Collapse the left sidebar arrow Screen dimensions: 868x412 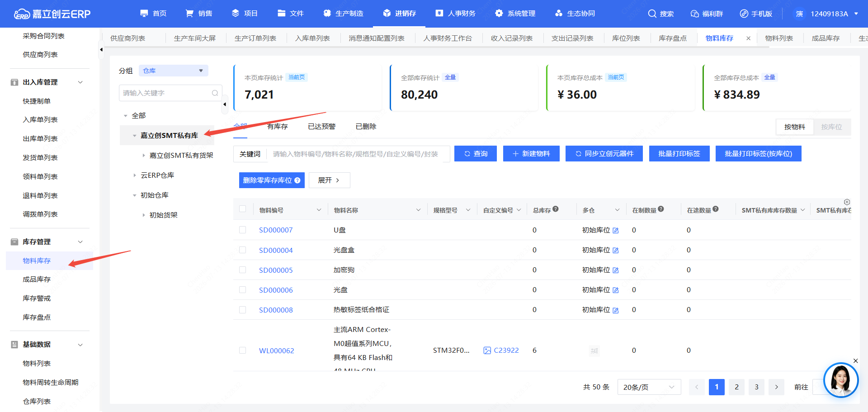[101, 49]
